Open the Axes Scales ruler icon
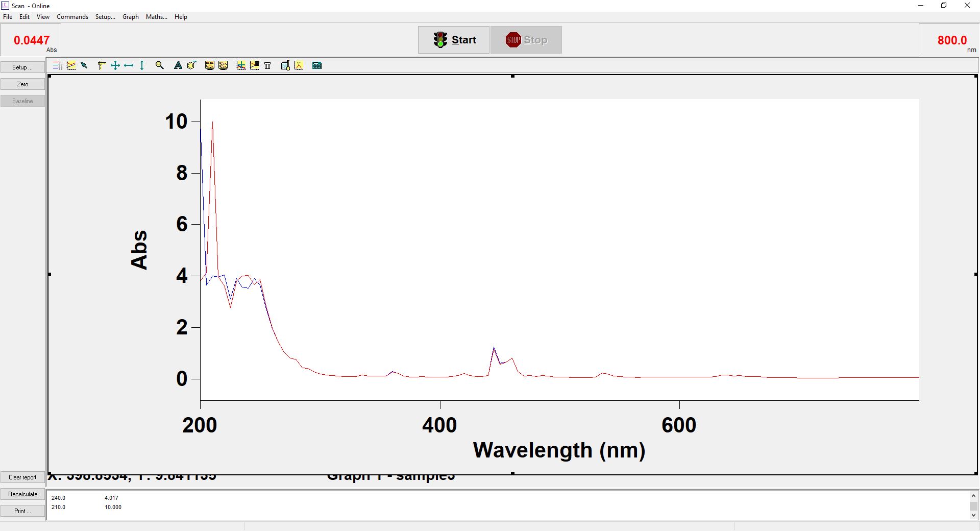Viewport: 980px width, 531px height. point(101,65)
